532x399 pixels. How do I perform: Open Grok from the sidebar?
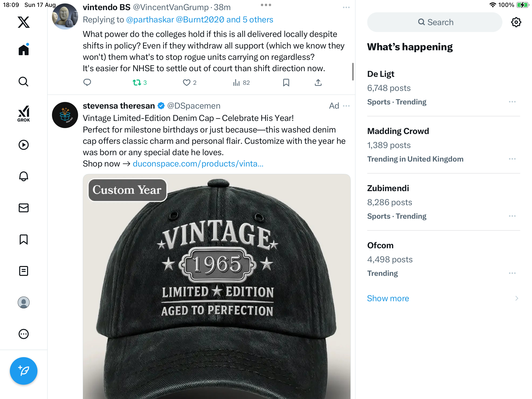pos(24,114)
